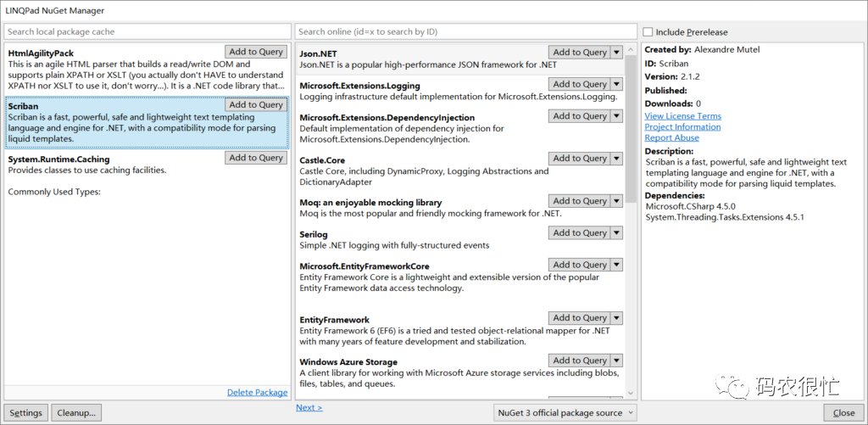Add Scriban package to query
Screen dimensions: 868x425
(256, 104)
